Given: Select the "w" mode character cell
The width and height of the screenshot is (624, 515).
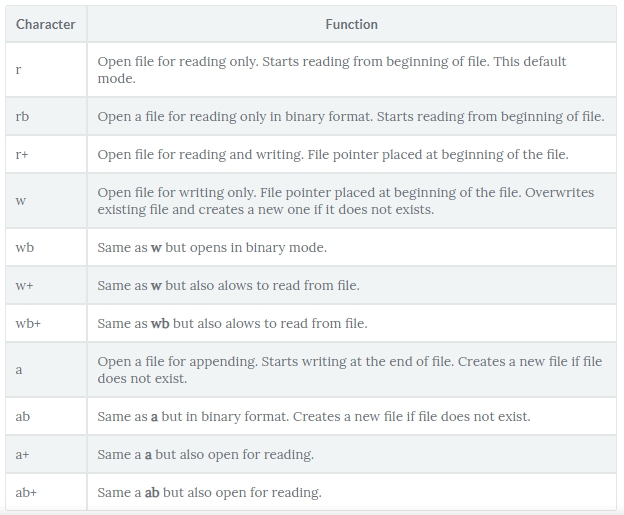Looking at the screenshot, I should 21,201.
